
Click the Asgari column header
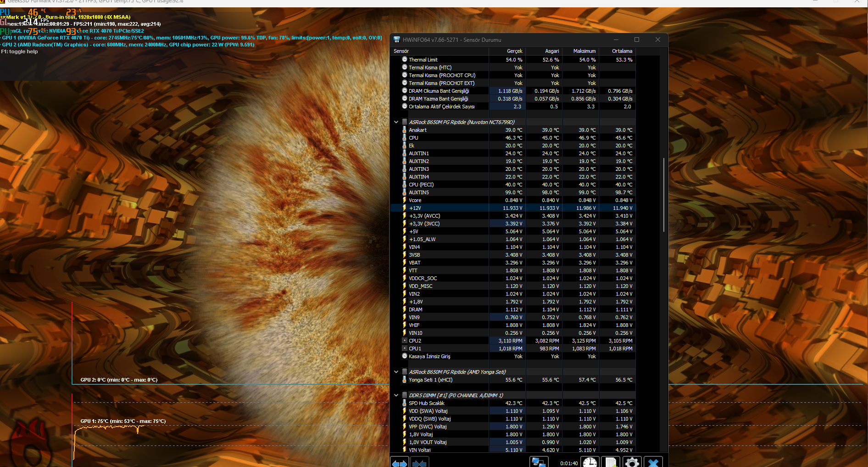544,51
